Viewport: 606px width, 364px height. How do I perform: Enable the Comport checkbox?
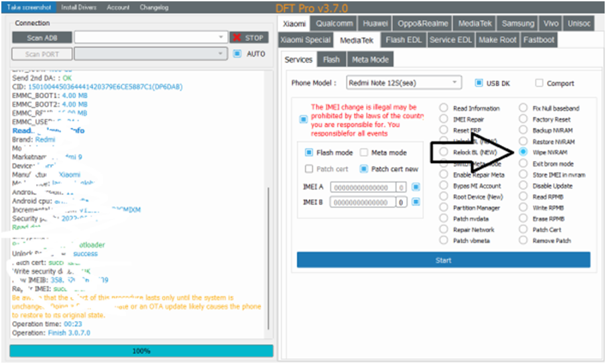(x=539, y=82)
